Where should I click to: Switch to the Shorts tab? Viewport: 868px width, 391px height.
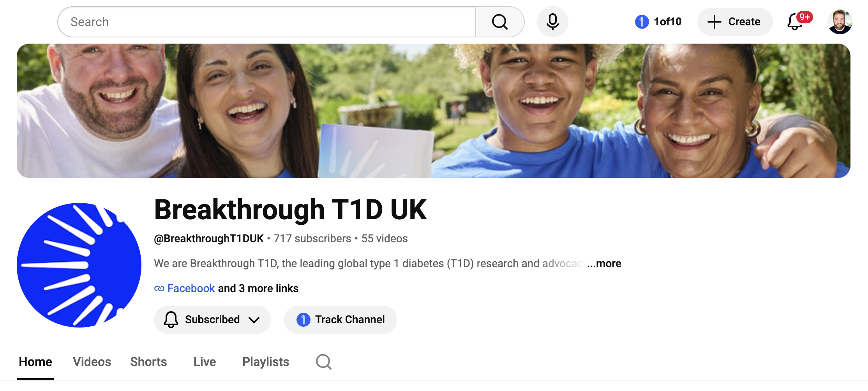pos(148,362)
